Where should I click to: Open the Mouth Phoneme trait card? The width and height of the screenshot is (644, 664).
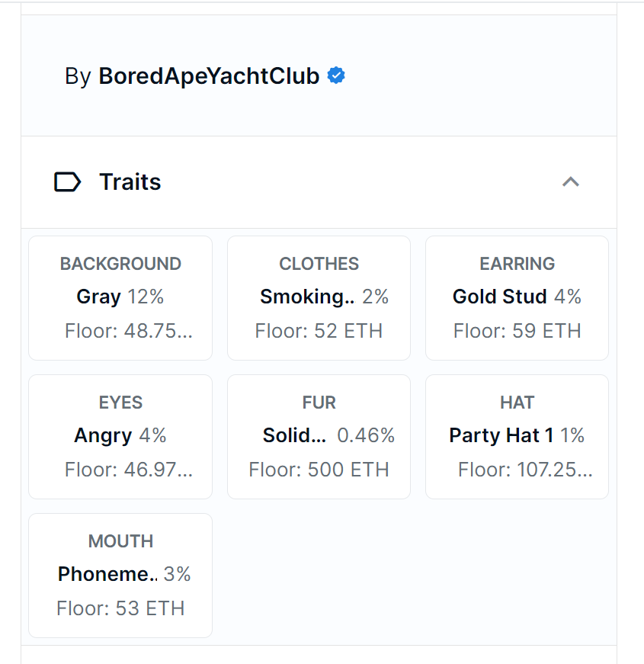point(120,576)
